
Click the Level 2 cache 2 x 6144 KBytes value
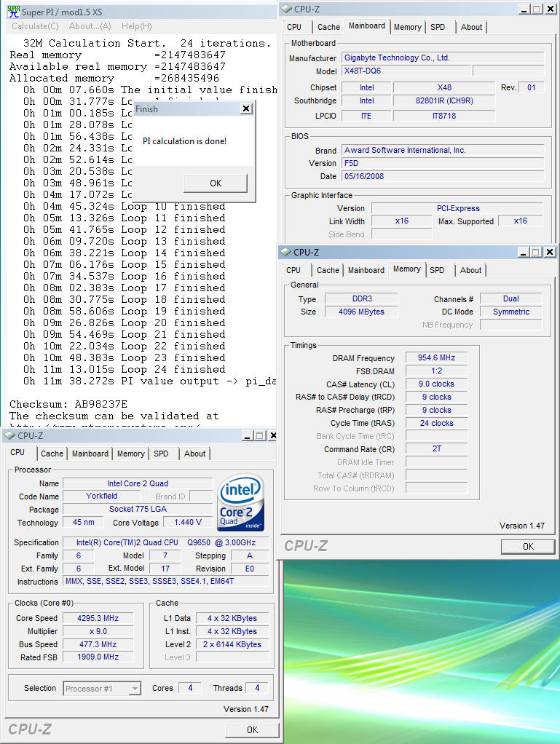point(232,644)
